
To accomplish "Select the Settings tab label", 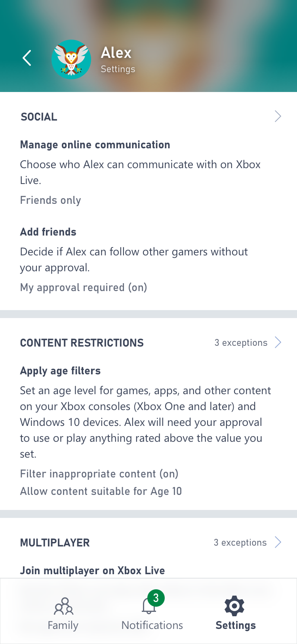I will [x=236, y=625].
